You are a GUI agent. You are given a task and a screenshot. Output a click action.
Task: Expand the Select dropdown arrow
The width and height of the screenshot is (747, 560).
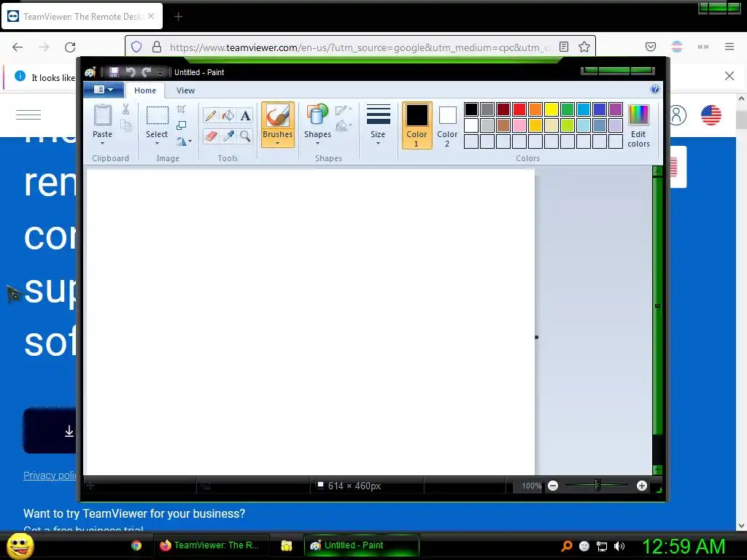[x=157, y=144]
